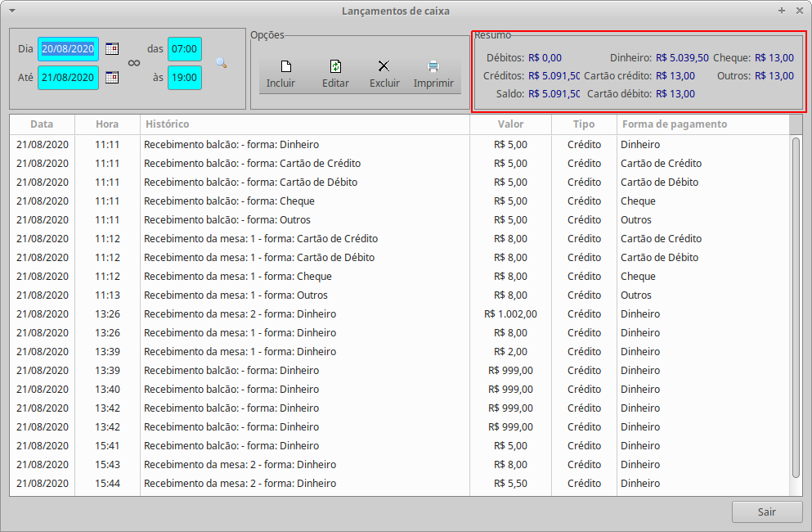Select row 'Recebimento da mesa: 1 - forma: Cartão de Débito'
Viewport: 812px width, 532px height.
coord(399,258)
